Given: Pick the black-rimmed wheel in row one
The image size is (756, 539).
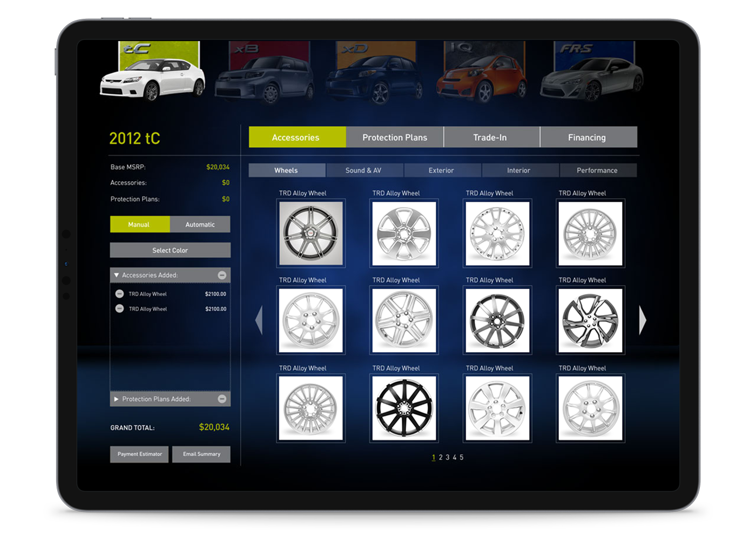Looking at the screenshot, I should point(311,234).
